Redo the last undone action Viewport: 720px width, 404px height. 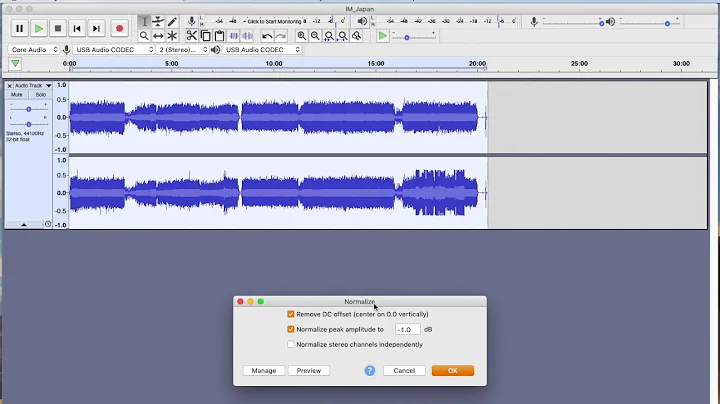pos(281,36)
